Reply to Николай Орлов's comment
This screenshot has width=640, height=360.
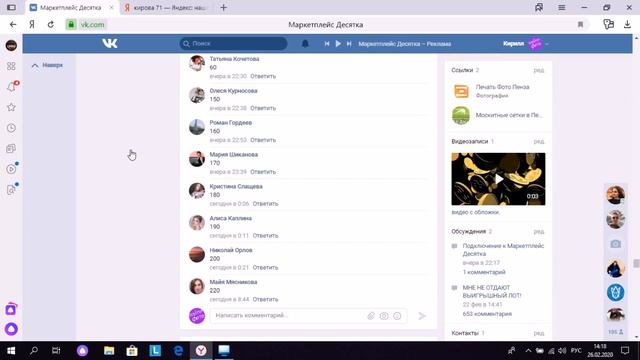pos(265,267)
